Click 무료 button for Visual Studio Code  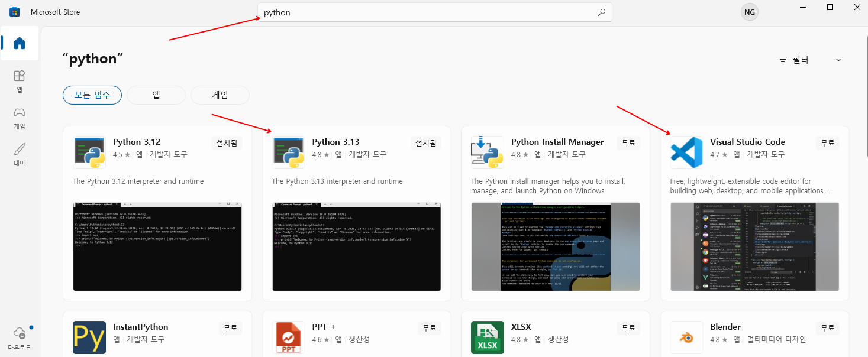coord(827,143)
